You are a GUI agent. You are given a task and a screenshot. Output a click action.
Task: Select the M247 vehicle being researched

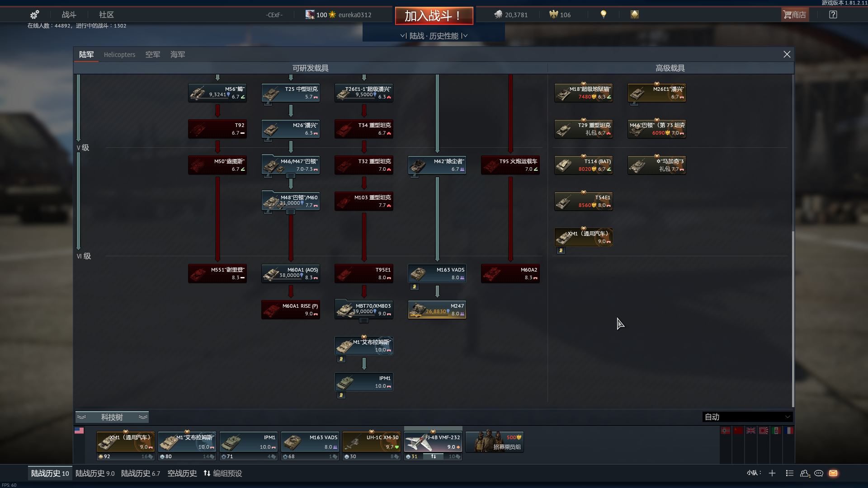coord(437,310)
